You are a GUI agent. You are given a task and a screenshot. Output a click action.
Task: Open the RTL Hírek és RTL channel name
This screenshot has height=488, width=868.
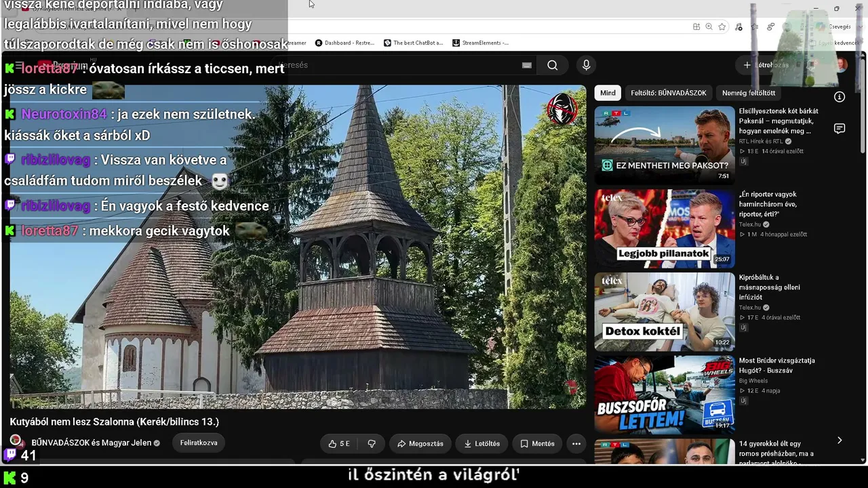(x=761, y=141)
